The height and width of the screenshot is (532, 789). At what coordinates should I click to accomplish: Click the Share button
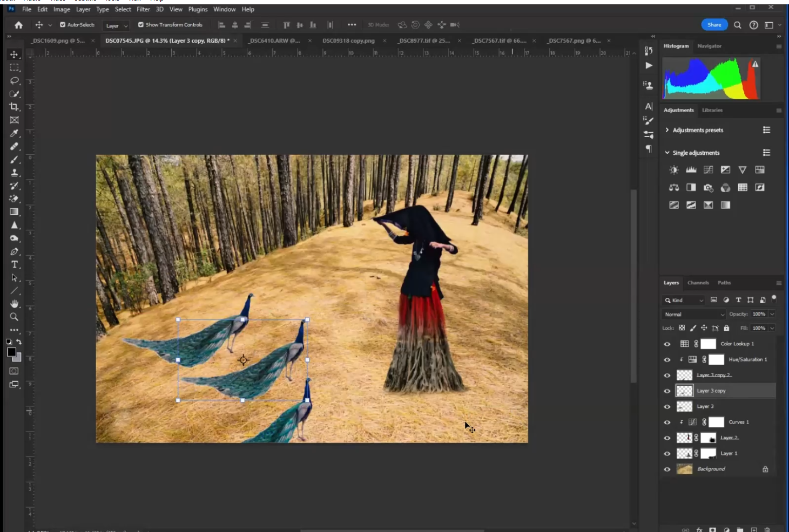pos(714,25)
